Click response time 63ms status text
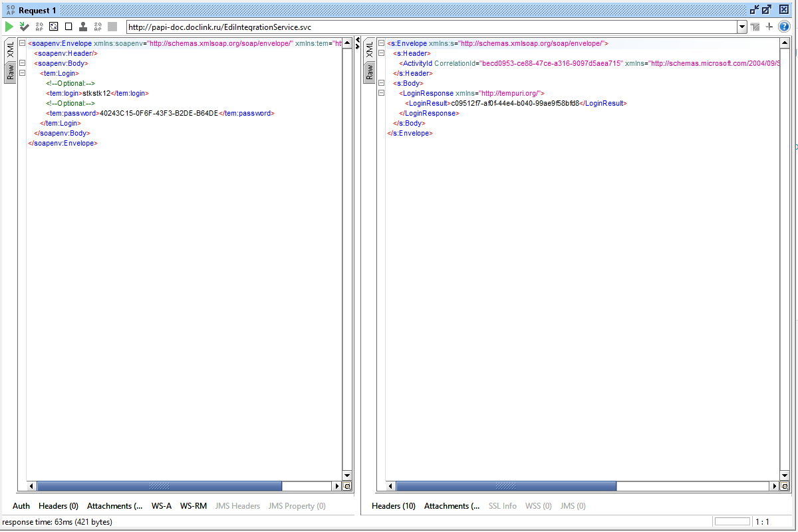The height and width of the screenshot is (532, 798). click(x=57, y=522)
